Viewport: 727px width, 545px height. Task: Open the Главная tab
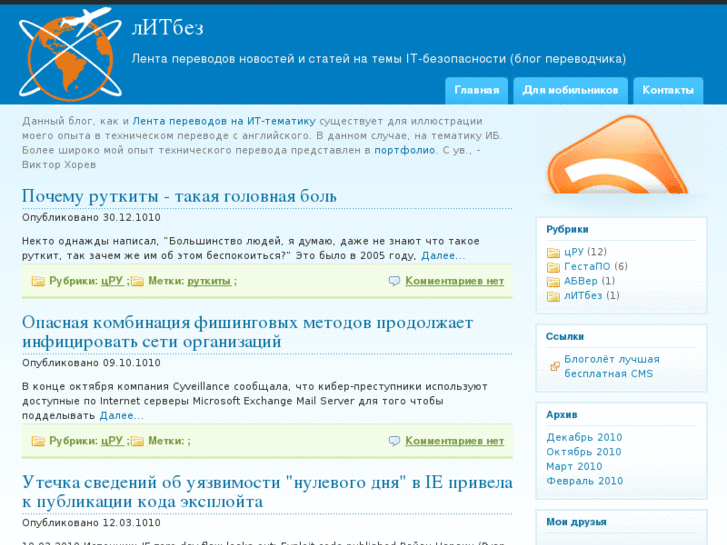pos(477,90)
